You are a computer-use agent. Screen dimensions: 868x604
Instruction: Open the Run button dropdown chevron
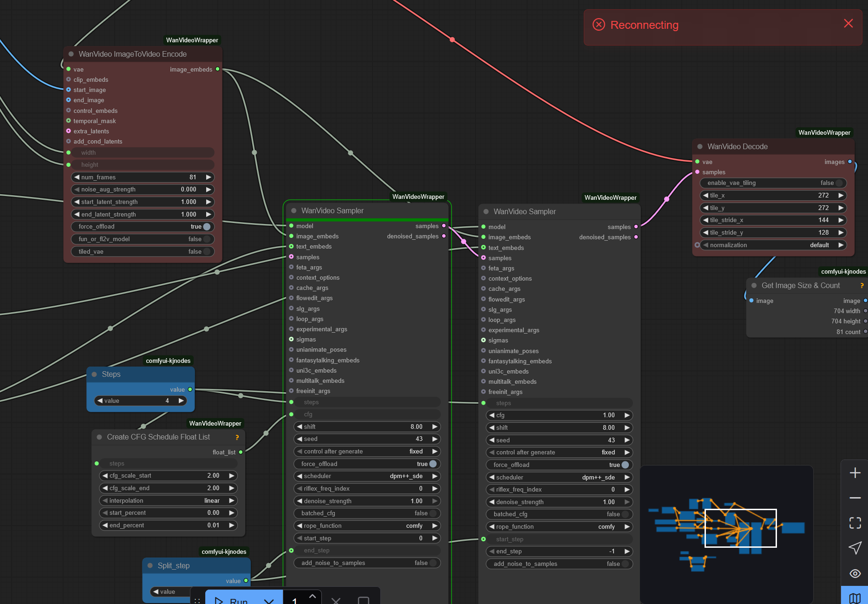pos(269,601)
